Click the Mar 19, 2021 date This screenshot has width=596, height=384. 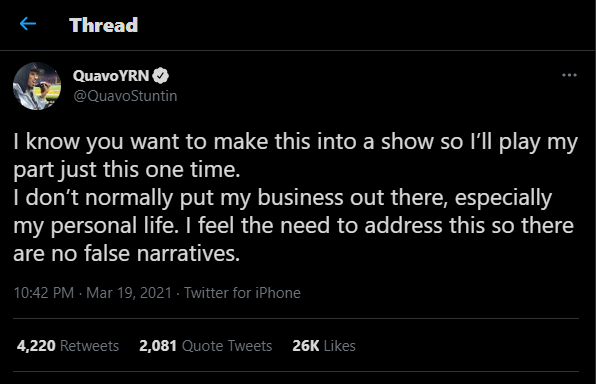pos(129,293)
